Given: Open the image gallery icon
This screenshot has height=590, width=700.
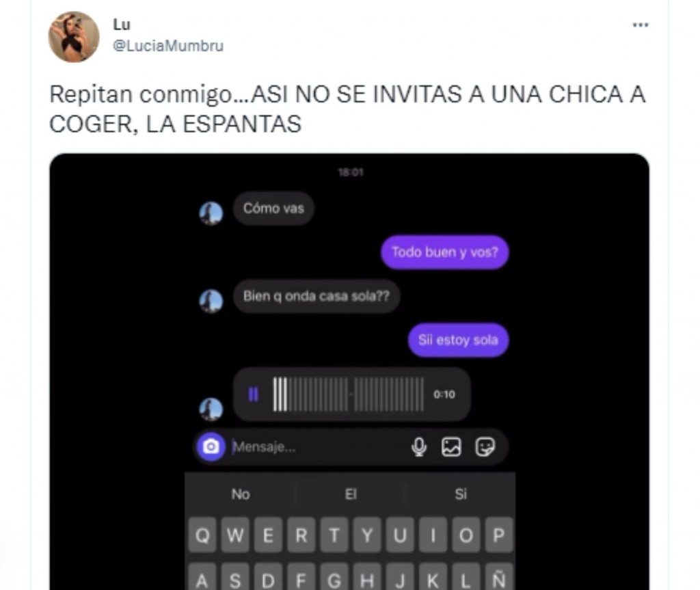Looking at the screenshot, I should coord(451,446).
